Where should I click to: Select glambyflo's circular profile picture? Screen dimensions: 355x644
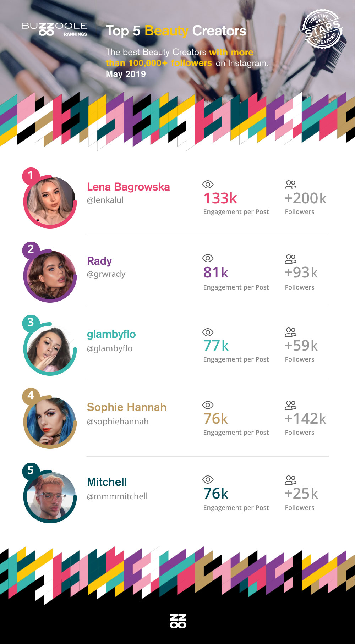tap(50, 349)
